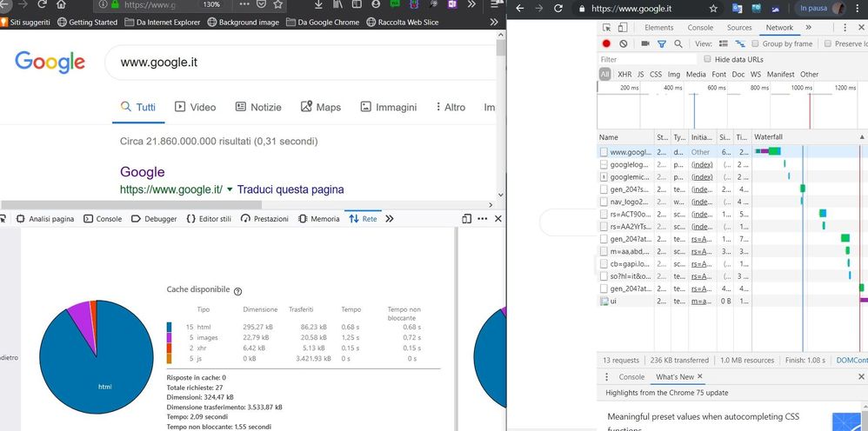868x431 pixels.
Task: Click Cache disponibile help icon
Action: [x=238, y=291]
